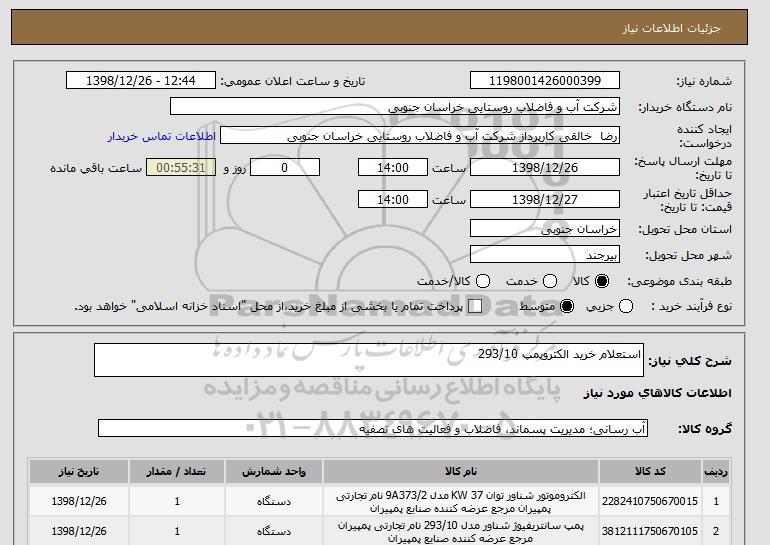Click row 2 unit دستگاه cell
The width and height of the screenshot is (770, 545).
pyautogui.click(x=274, y=531)
